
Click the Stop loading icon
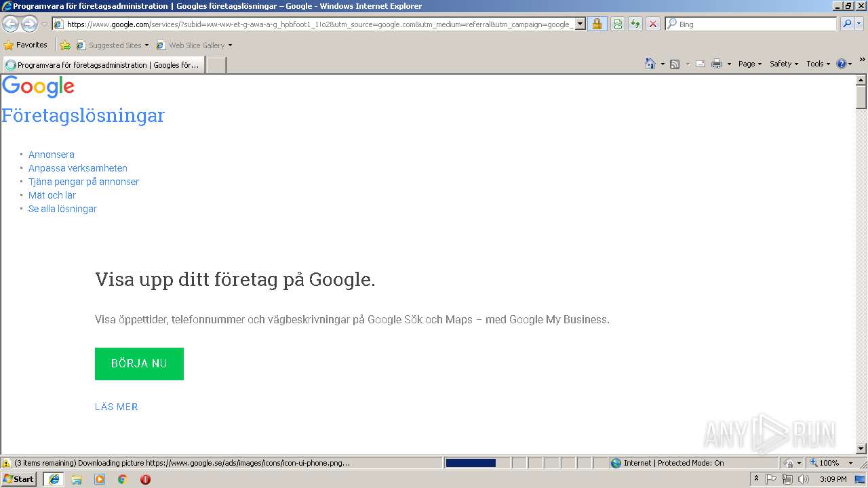653,24
